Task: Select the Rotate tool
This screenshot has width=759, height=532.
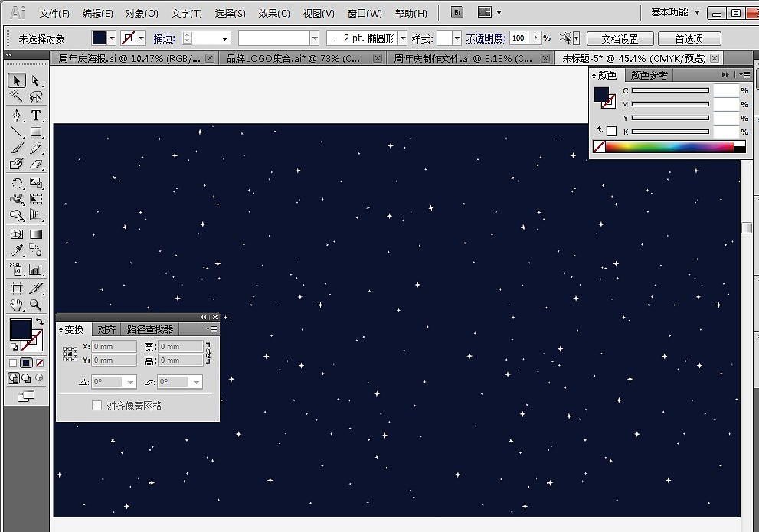Action: 16,183
